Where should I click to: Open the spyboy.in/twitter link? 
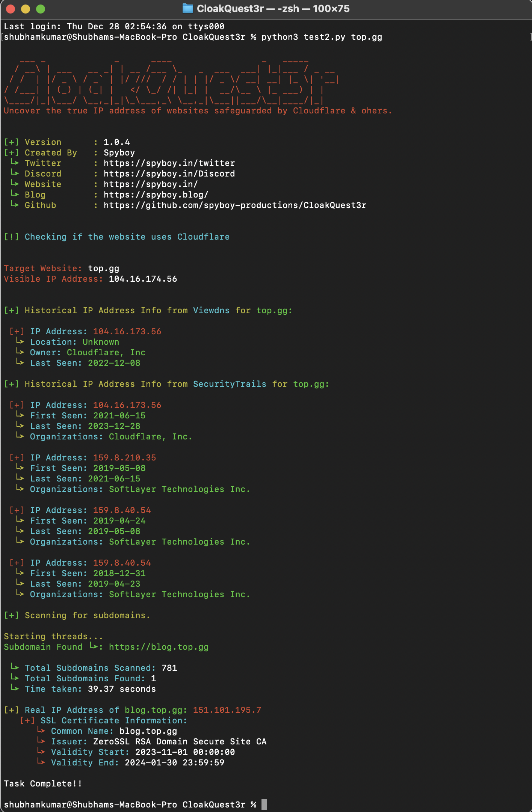click(x=169, y=163)
